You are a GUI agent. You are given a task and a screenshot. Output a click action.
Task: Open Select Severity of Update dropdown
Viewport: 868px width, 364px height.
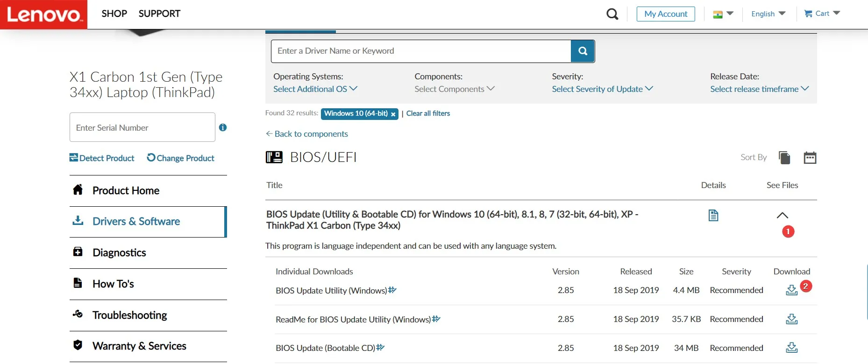pyautogui.click(x=603, y=89)
